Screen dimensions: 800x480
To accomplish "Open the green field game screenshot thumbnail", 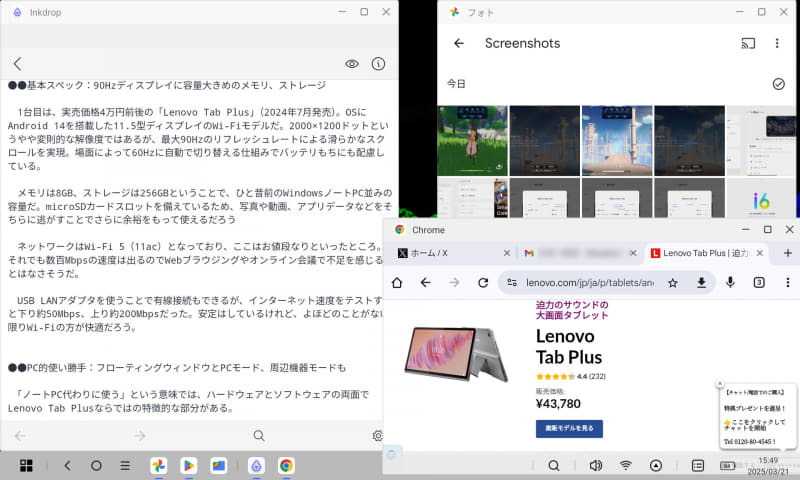I will 472,141.
